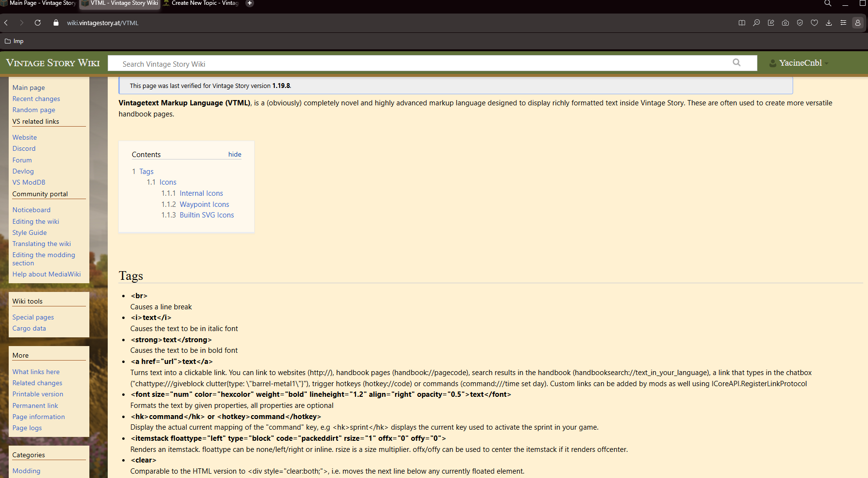Click the shield privacy protection icon

(800, 23)
